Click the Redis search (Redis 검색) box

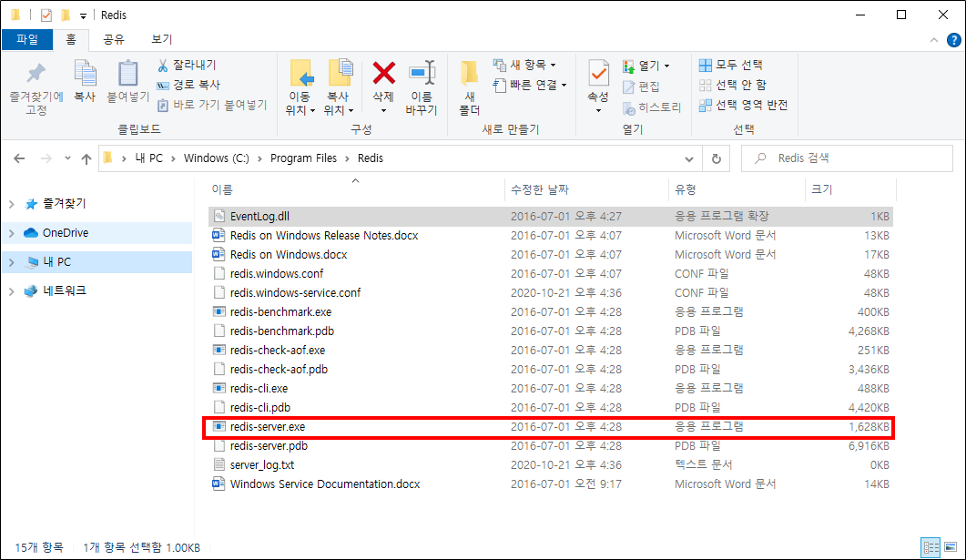(847, 158)
